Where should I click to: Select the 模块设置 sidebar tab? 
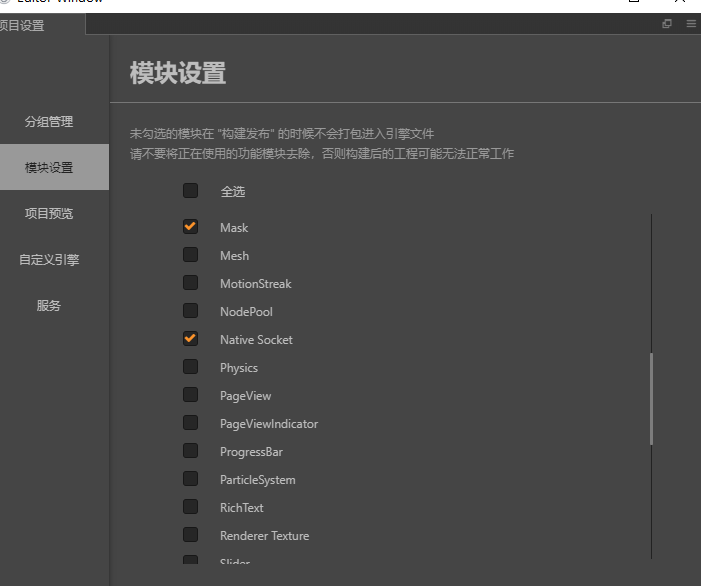click(54, 167)
